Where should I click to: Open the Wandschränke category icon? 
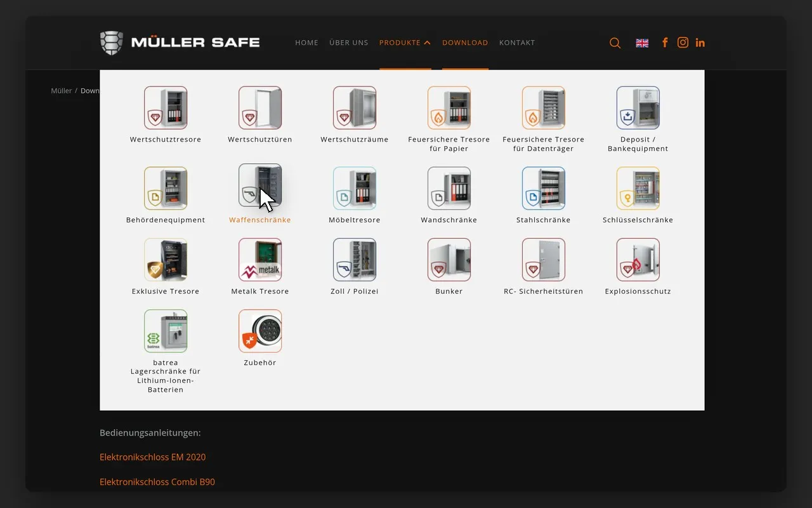[x=449, y=188]
